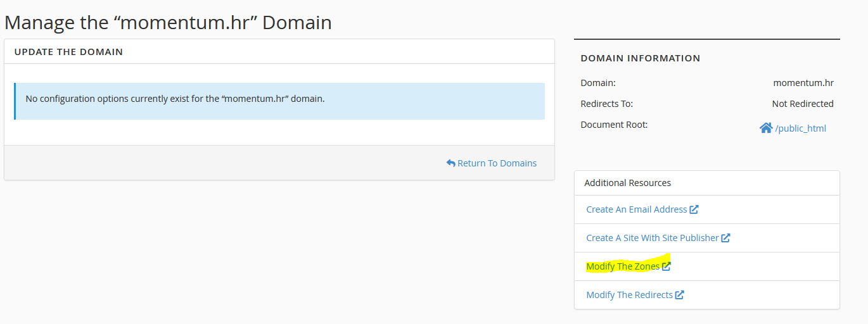Click the Manage the momentum.hr Domain page title
The height and width of the screenshot is (324, 868).
(168, 22)
